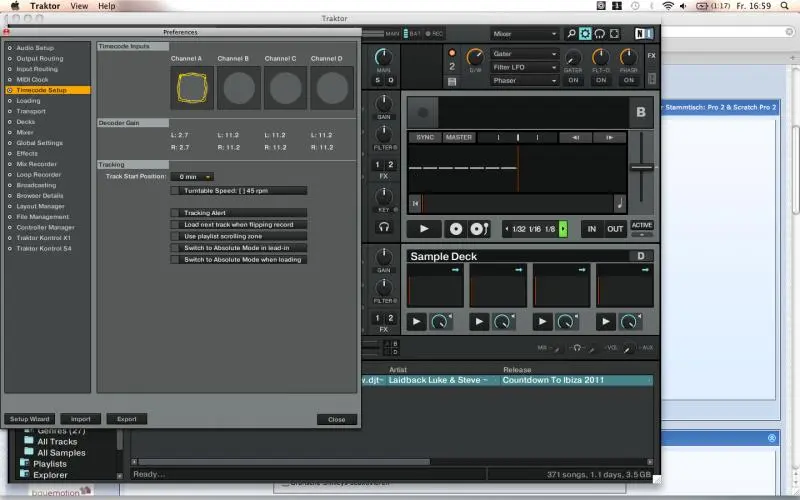Click the headphones cue icon in the mixer

(x=383, y=227)
